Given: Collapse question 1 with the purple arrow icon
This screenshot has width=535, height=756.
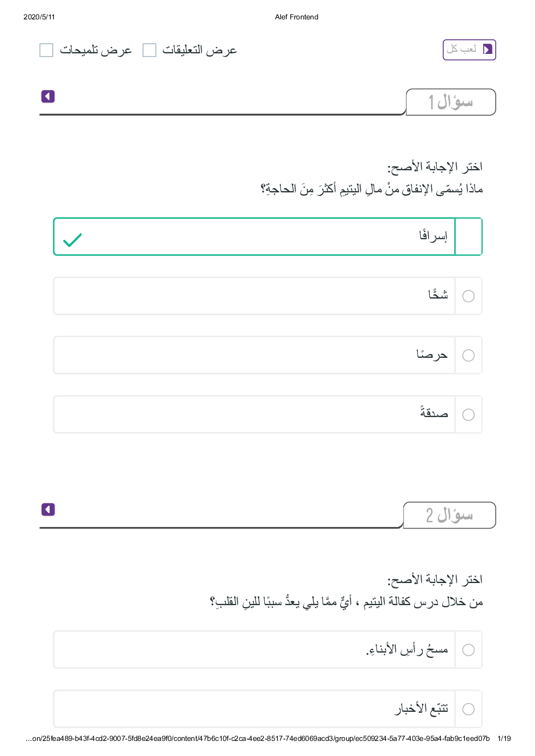Looking at the screenshot, I should point(48,96).
